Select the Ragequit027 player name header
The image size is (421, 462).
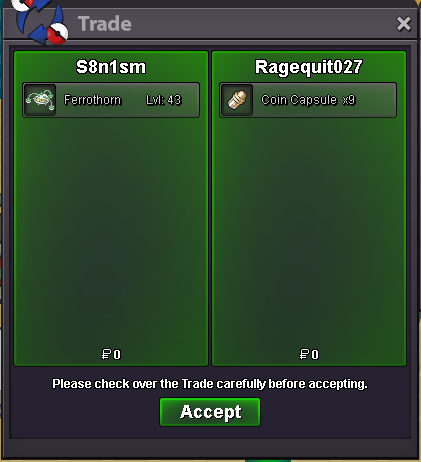309,67
